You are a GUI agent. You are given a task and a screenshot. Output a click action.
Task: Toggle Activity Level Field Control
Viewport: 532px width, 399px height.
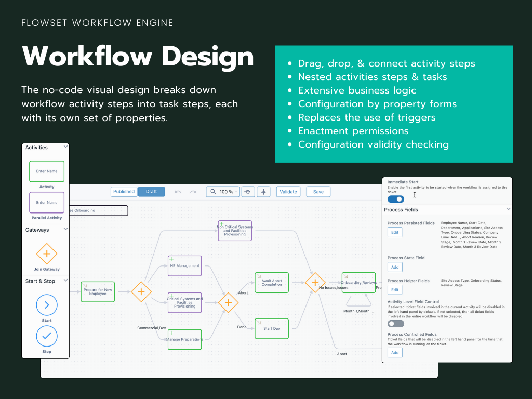click(x=395, y=323)
